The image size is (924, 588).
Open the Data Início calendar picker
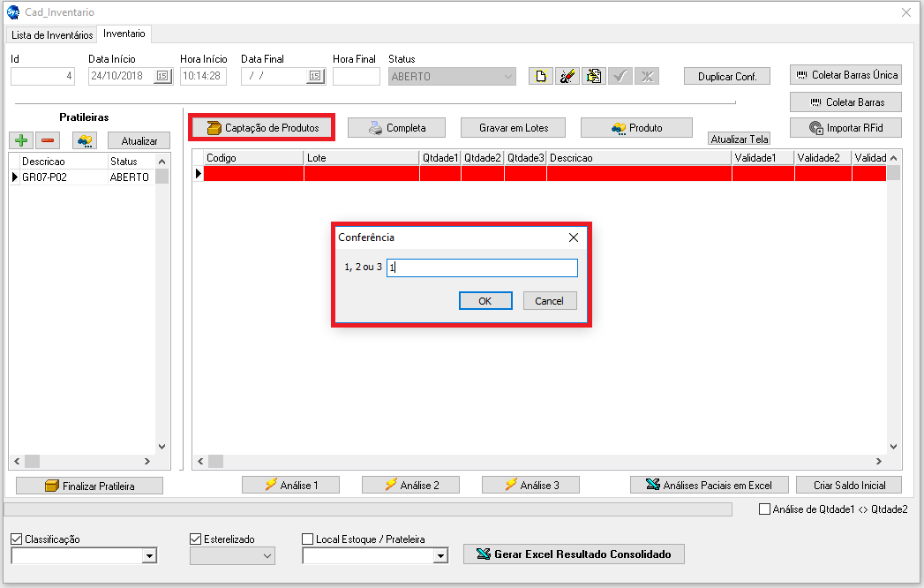162,77
